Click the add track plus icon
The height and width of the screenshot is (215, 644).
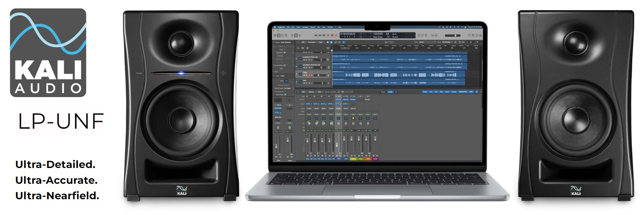point(298,48)
